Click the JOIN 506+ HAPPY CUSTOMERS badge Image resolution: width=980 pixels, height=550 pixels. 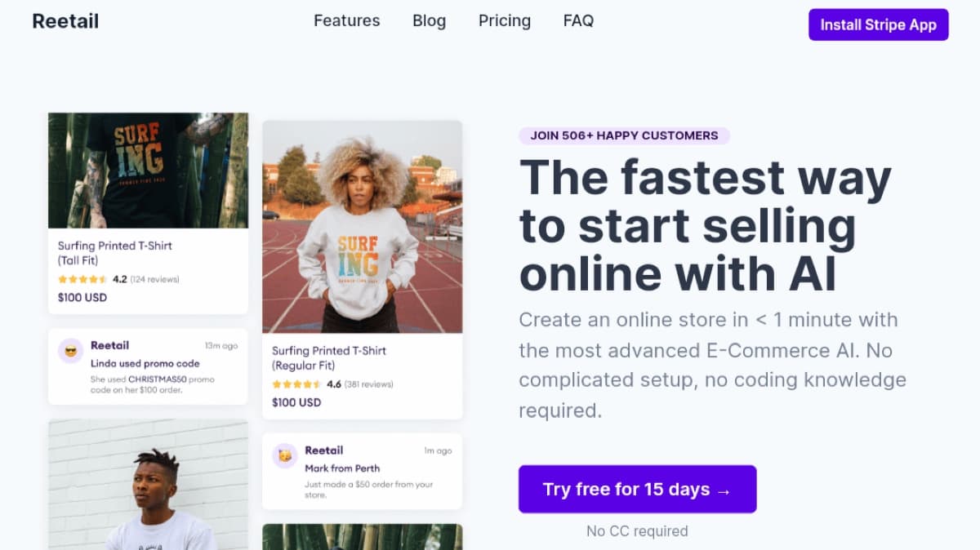point(624,135)
